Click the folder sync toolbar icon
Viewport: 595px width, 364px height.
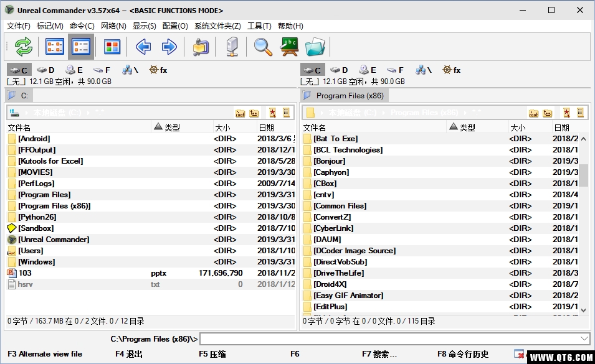pos(201,47)
